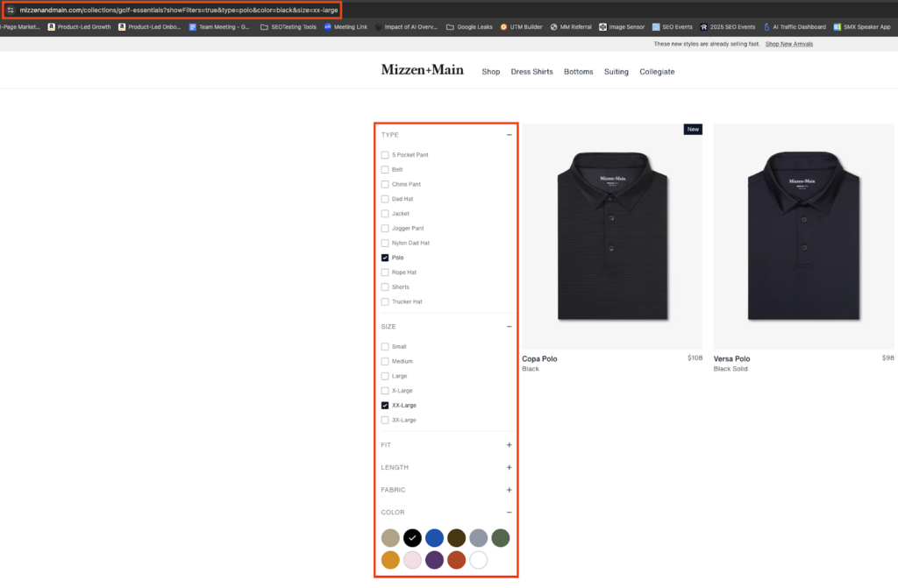Check the Jogger Pant filter

[385, 229]
